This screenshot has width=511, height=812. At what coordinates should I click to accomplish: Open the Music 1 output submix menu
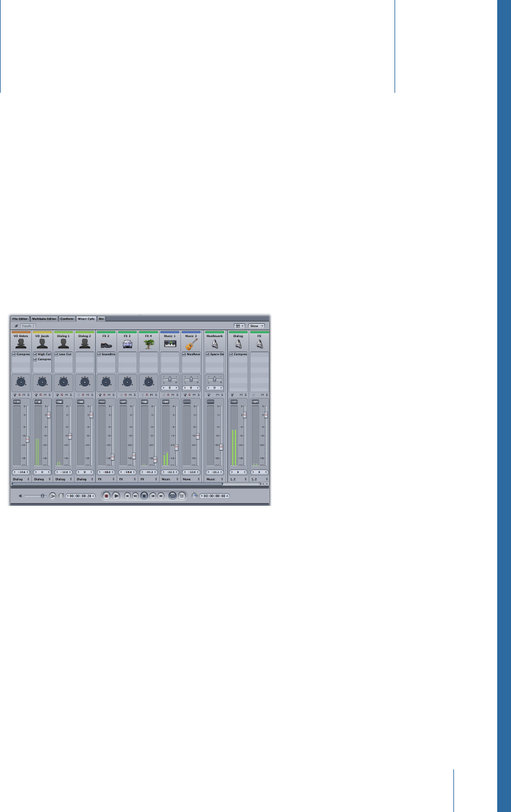coord(170,479)
